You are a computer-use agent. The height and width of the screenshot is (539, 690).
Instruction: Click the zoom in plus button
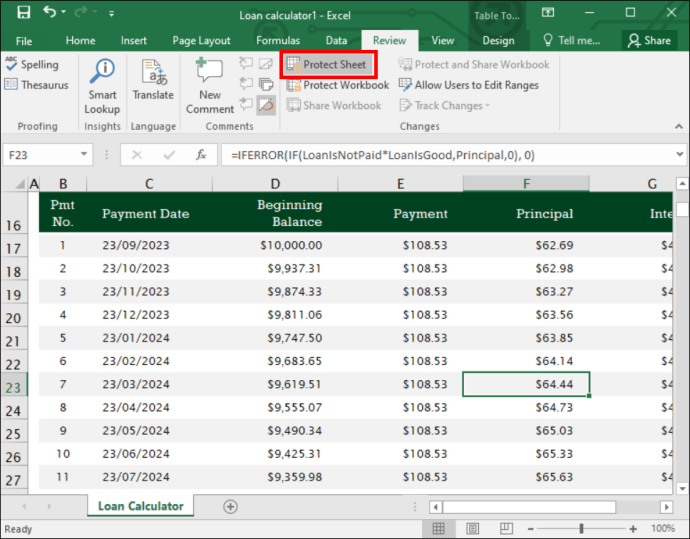coord(633,528)
